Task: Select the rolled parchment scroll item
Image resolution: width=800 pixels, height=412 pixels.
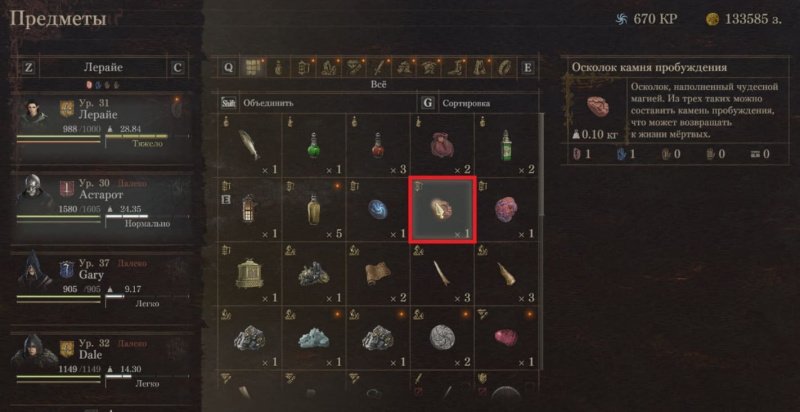Action: 378,274
